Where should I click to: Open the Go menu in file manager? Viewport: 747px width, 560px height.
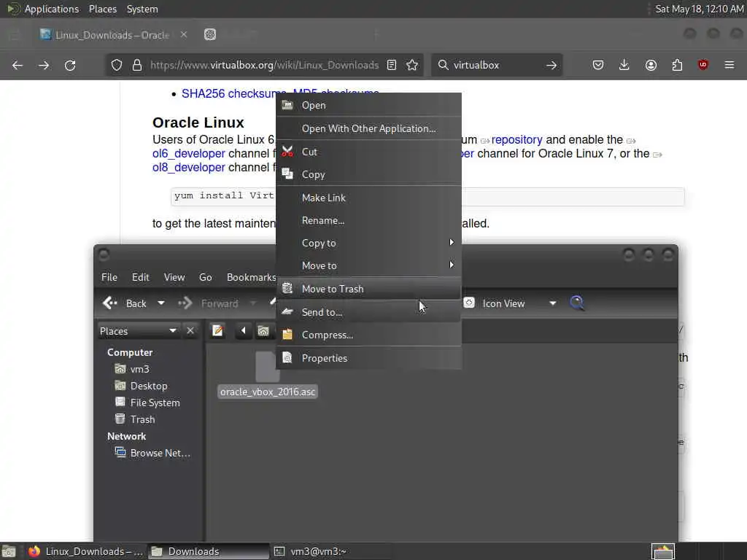click(x=205, y=277)
